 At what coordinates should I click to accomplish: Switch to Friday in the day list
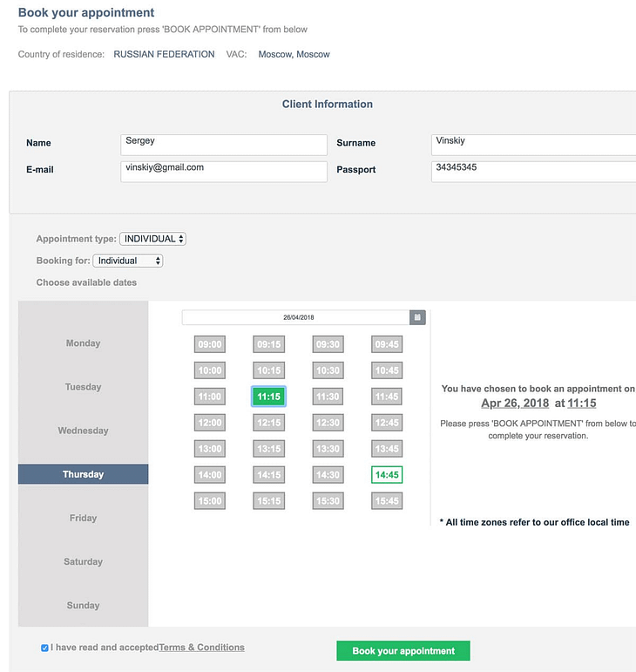[84, 518]
